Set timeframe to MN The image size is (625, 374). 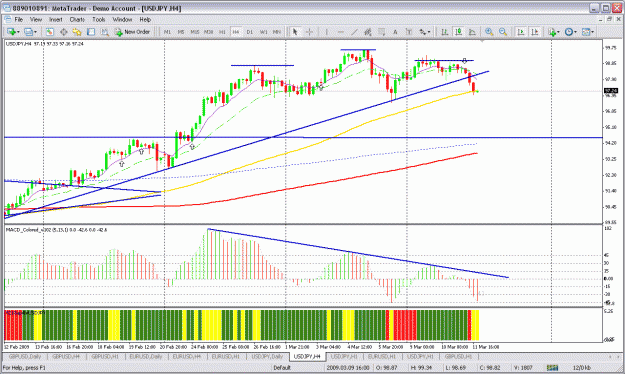[x=277, y=32]
